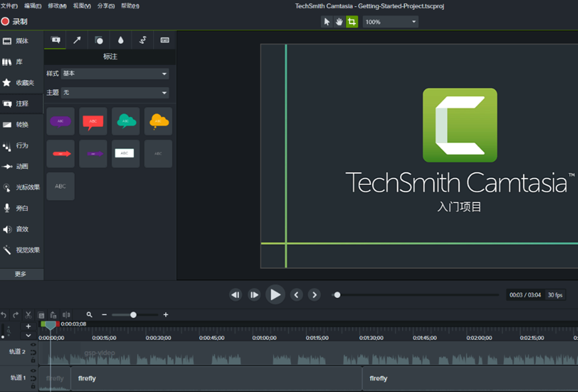The width and height of the screenshot is (578, 392).
Task: Click the timeline Copy icon
Action: [x=41, y=315]
